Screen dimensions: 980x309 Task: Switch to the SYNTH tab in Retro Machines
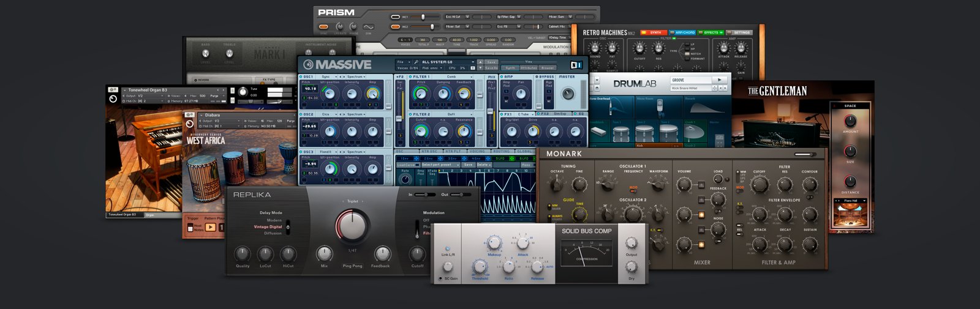click(x=654, y=32)
